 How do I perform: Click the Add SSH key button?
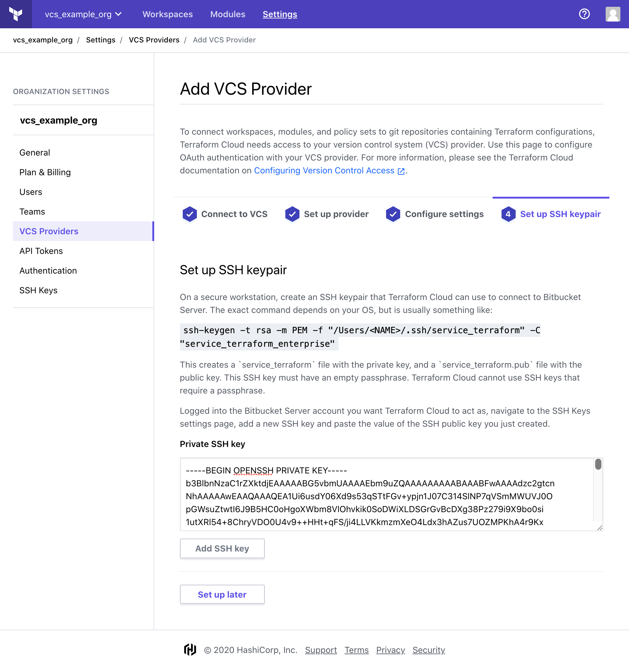coord(222,548)
